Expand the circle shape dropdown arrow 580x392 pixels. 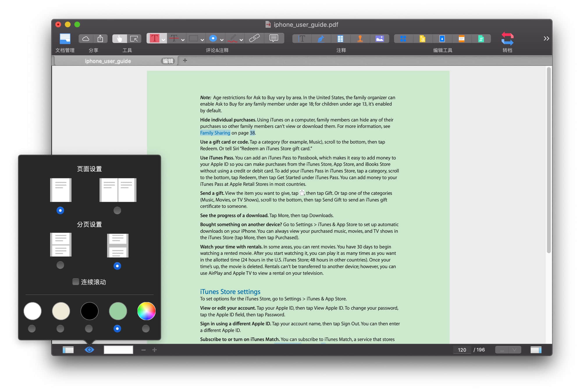(222, 40)
